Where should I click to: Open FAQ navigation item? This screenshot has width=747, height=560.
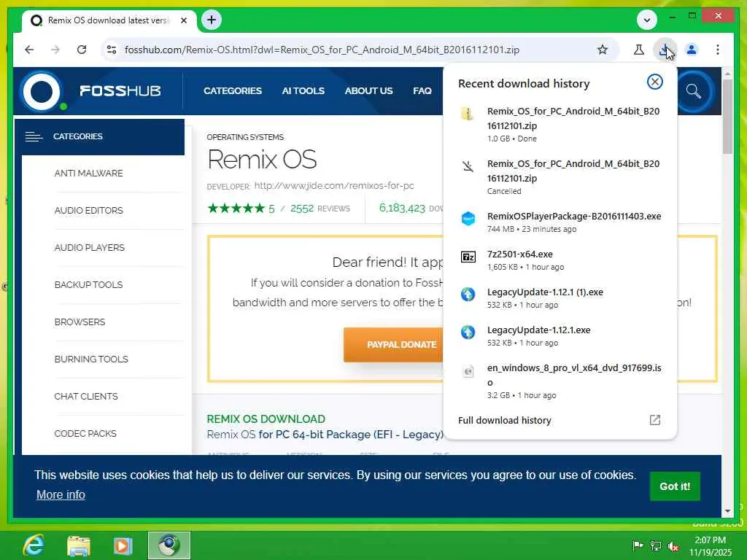click(422, 91)
